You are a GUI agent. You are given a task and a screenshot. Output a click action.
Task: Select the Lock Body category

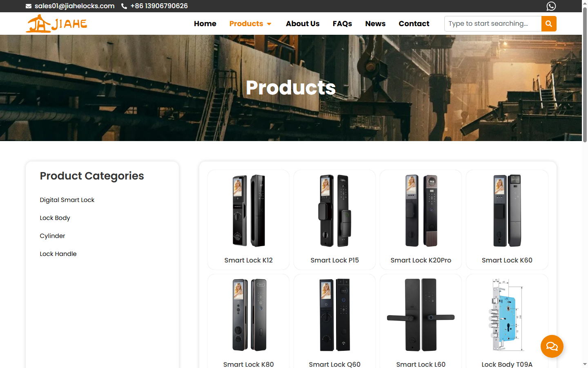tap(55, 218)
